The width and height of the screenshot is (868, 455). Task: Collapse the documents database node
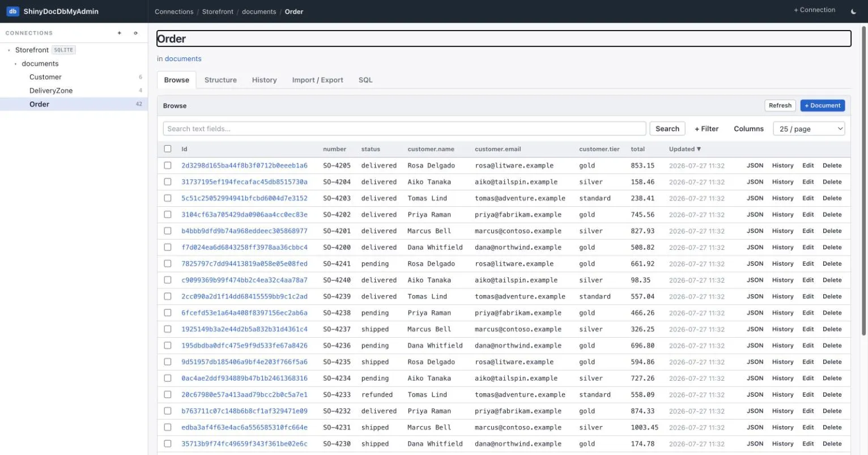(x=15, y=63)
